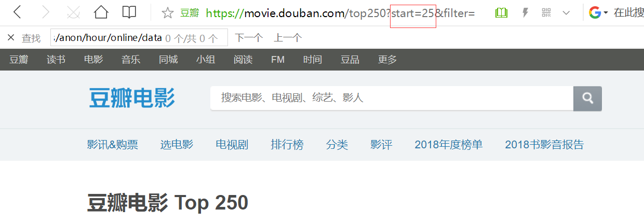This screenshot has width=644, height=223.
Task: Open the 电视剧 link
Action: (x=232, y=145)
